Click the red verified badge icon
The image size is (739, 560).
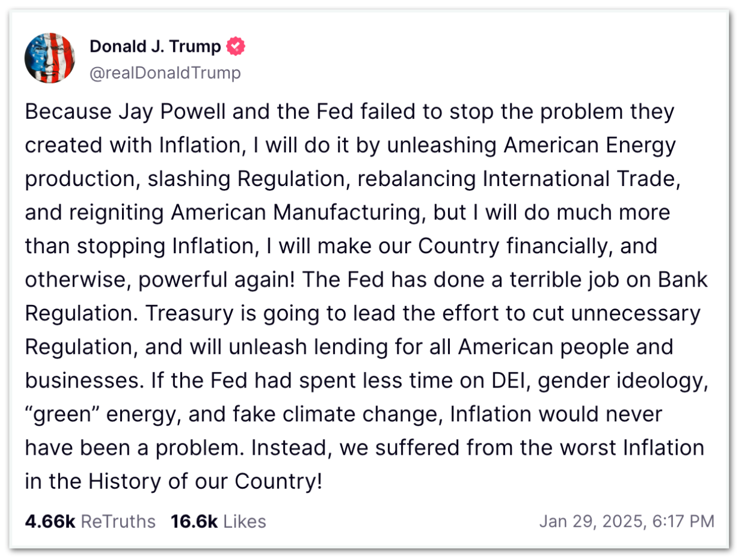tap(237, 46)
